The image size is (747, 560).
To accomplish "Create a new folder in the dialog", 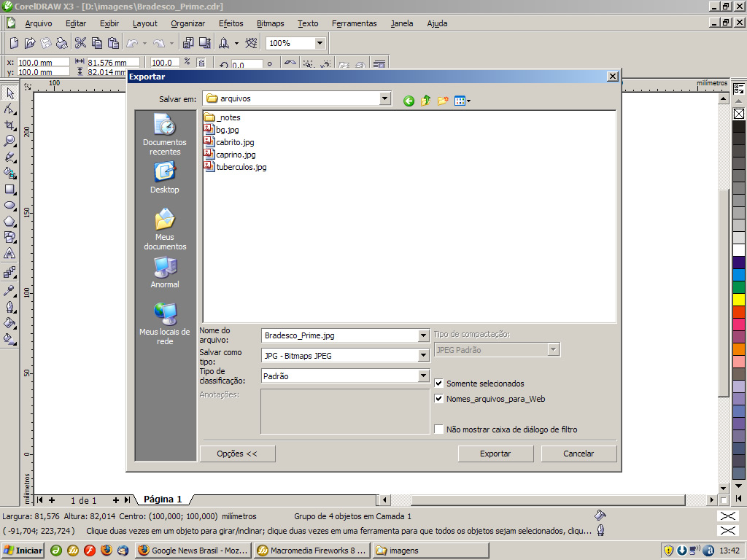I will (x=443, y=101).
